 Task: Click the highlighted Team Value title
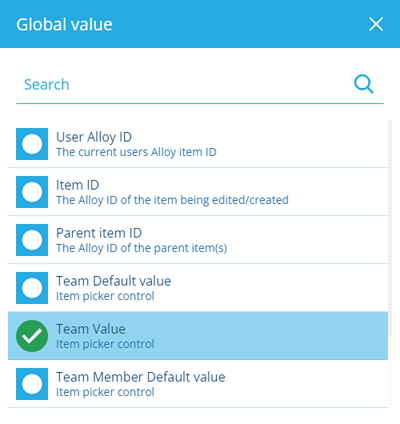click(91, 329)
